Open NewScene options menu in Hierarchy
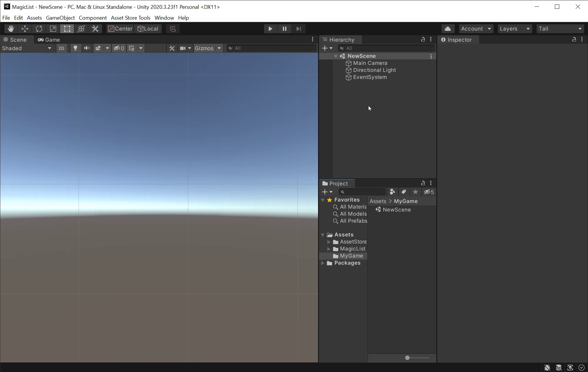The image size is (588, 372). pos(431,56)
